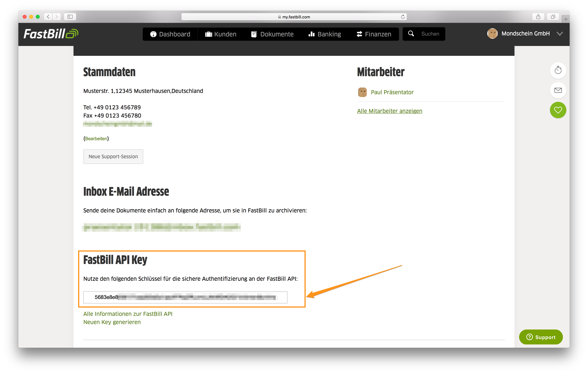Open the stopwatch time tracking icon
Screen dimensions: 588x374
pyautogui.click(x=558, y=70)
